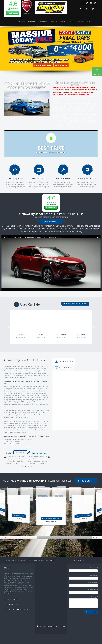Select the Service Specials wrench icon
Viewport: 102px width, 644px height.
point(63,170)
